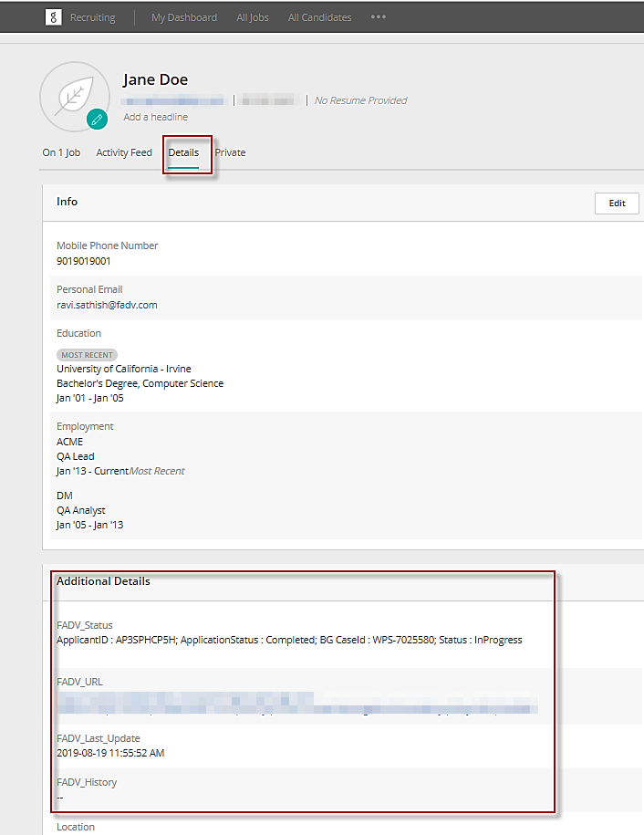This screenshot has height=835, width=644.
Task: Click Jane Doe's leaf avatar
Action: (x=75, y=97)
